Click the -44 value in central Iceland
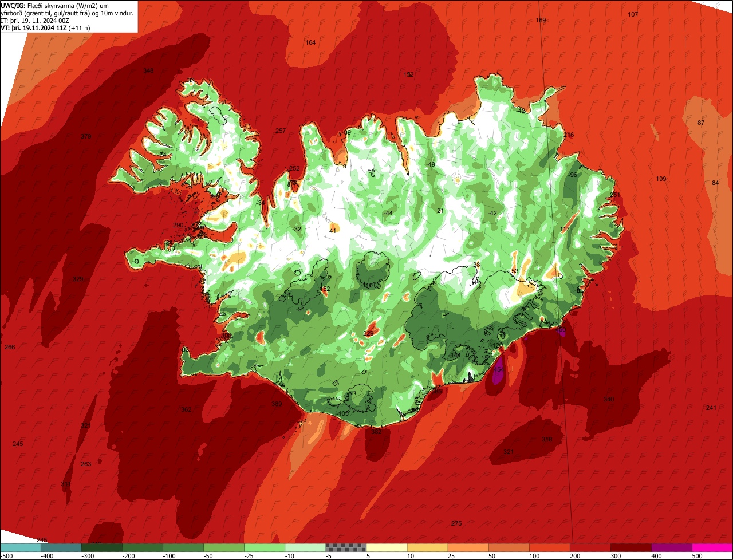733x560 pixels. [x=388, y=214]
